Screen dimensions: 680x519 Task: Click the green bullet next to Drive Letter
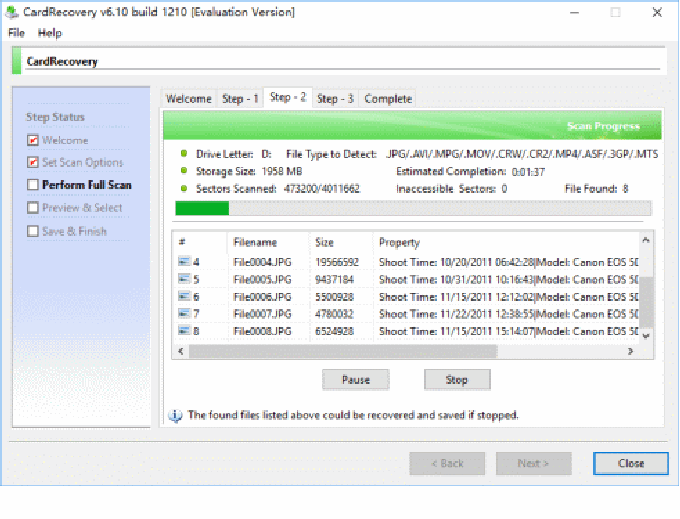click(184, 153)
